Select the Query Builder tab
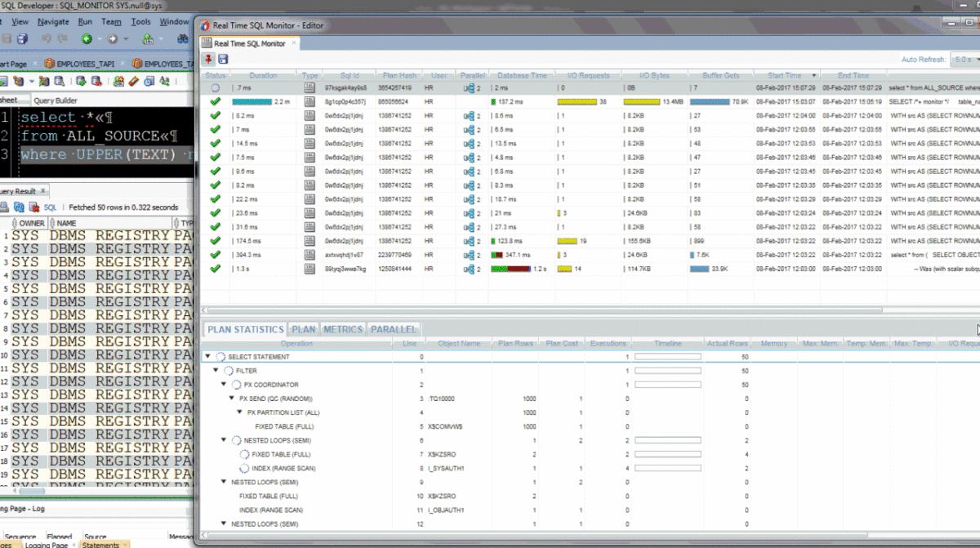 (x=55, y=100)
